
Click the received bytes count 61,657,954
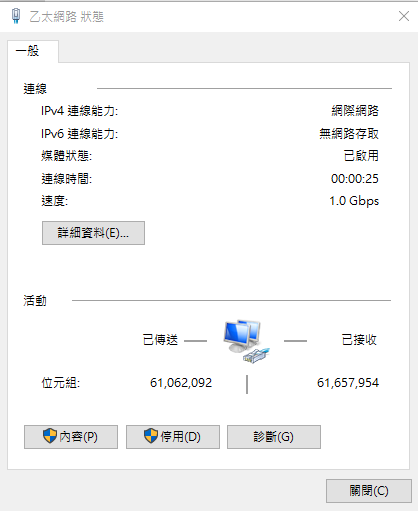click(348, 383)
